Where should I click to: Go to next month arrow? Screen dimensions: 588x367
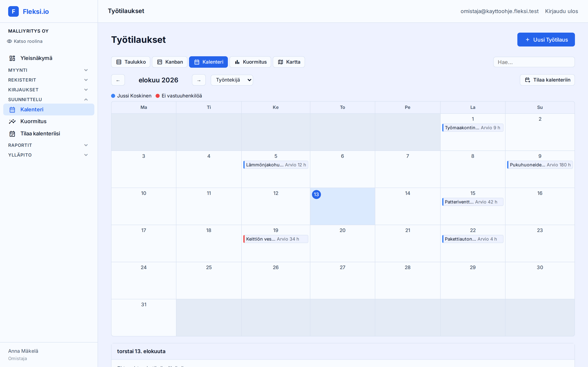click(199, 80)
